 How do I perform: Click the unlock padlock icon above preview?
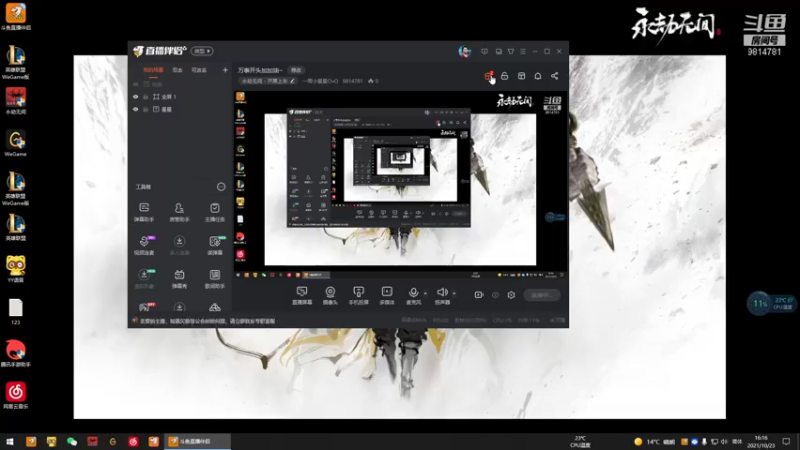pyautogui.click(x=505, y=76)
